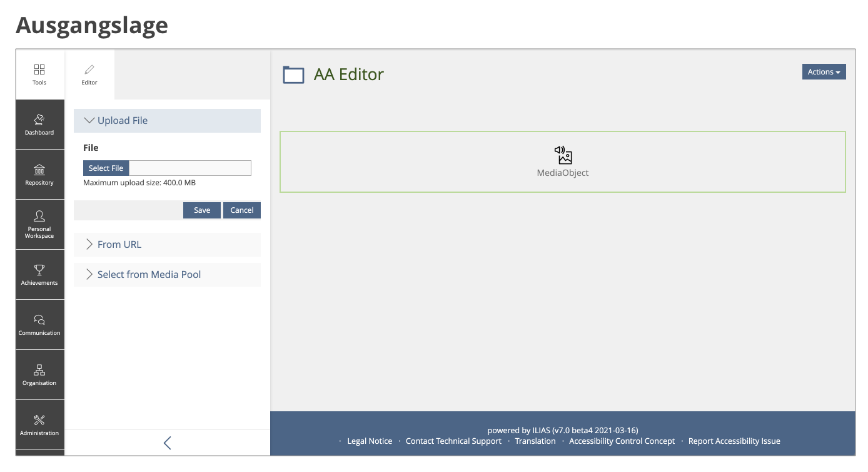
Task: Open the Tools sidebar entry
Action: (x=39, y=74)
